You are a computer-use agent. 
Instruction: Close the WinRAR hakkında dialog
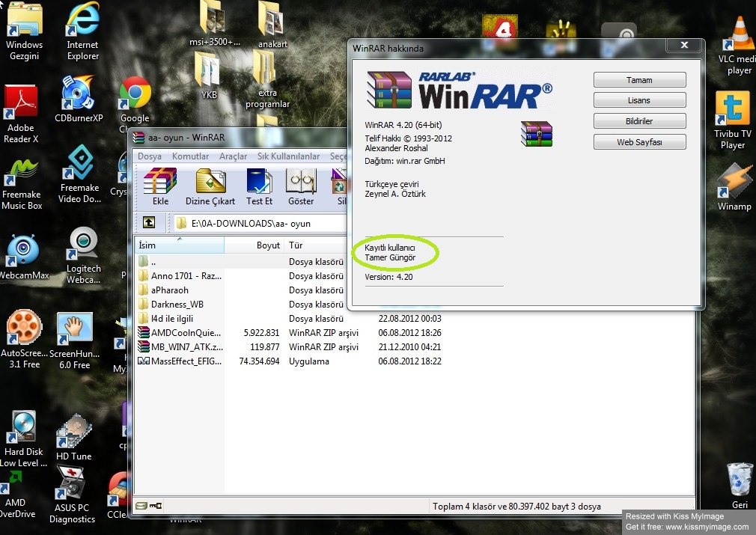point(684,45)
